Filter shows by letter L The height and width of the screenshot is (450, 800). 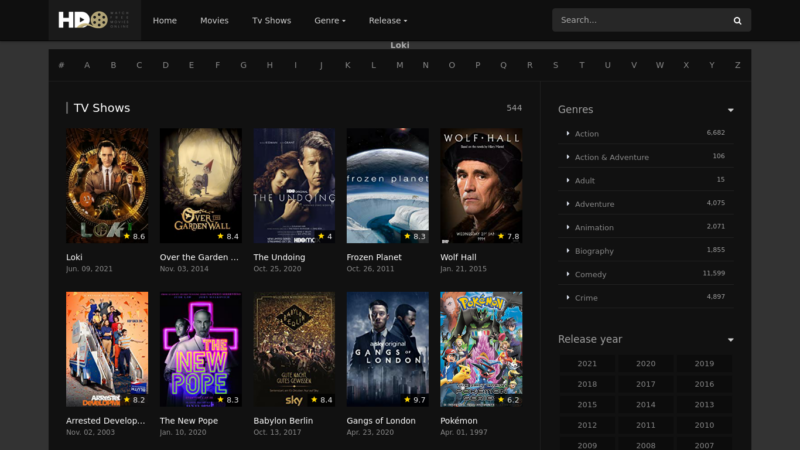tap(373, 65)
